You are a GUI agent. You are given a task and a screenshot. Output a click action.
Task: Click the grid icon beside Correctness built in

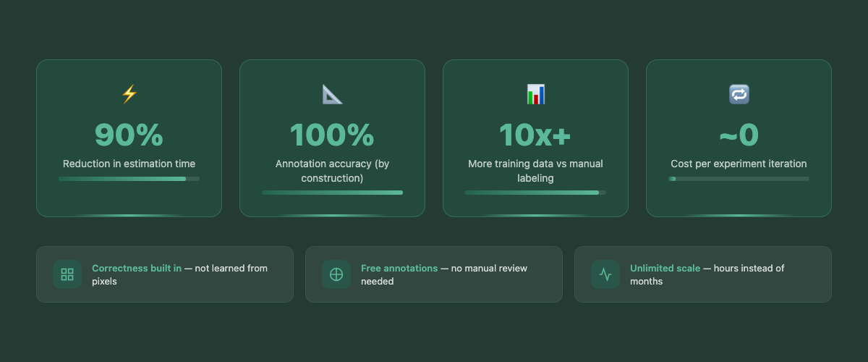click(x=67, y=274)
